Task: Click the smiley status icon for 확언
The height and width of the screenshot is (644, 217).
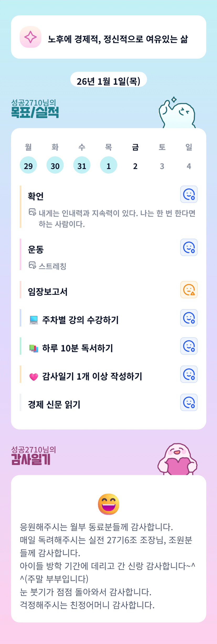Action: click(x=189, y=194)
